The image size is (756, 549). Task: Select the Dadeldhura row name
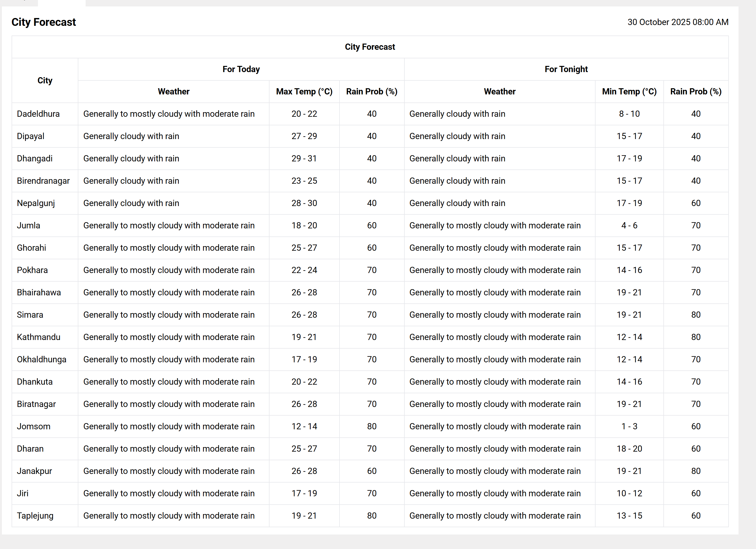point(38,114)
